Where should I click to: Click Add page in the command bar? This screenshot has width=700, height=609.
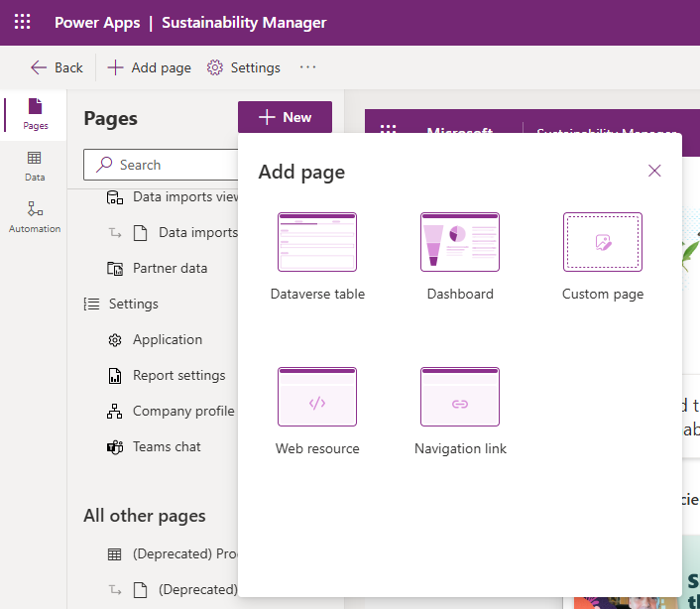pyautogui.click(x=149, y=67)
